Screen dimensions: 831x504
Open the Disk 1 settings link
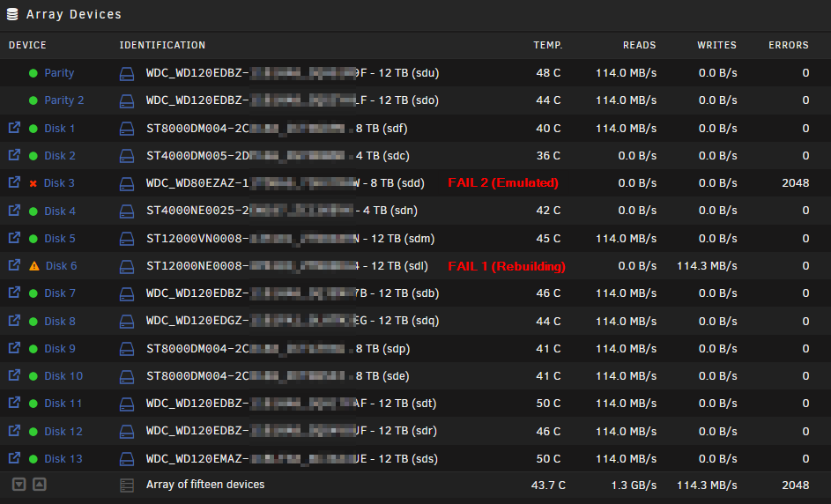pyautogui.click(x=59, y=129)
